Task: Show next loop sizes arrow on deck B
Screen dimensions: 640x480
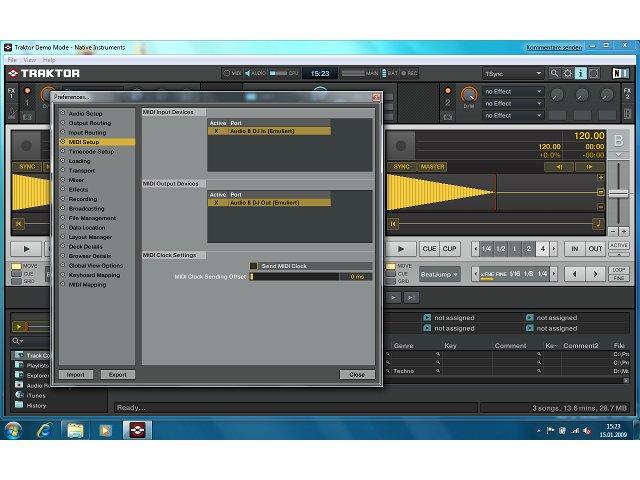Action: 553,249
